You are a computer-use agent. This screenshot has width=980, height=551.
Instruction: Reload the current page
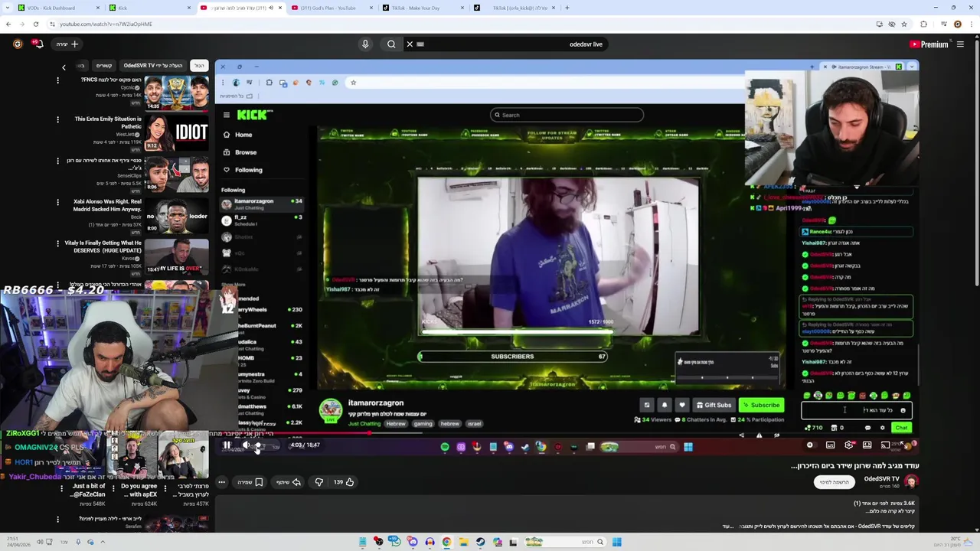[x=36, y=24]
